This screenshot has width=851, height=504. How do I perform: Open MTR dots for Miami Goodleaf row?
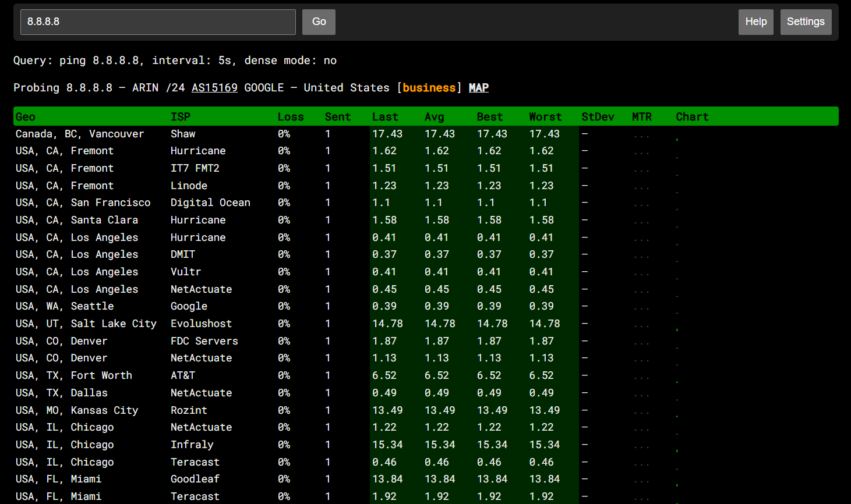coord(641,482)
